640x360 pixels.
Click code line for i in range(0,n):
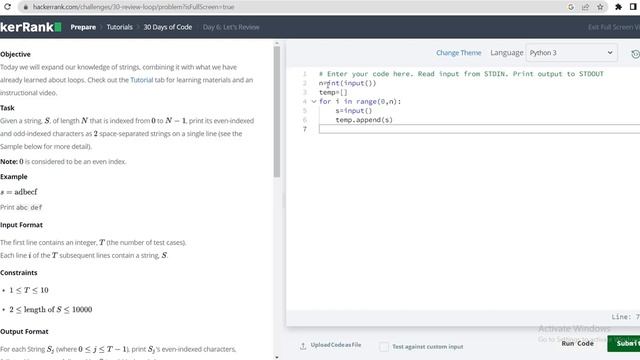click(x=360, y=102)
